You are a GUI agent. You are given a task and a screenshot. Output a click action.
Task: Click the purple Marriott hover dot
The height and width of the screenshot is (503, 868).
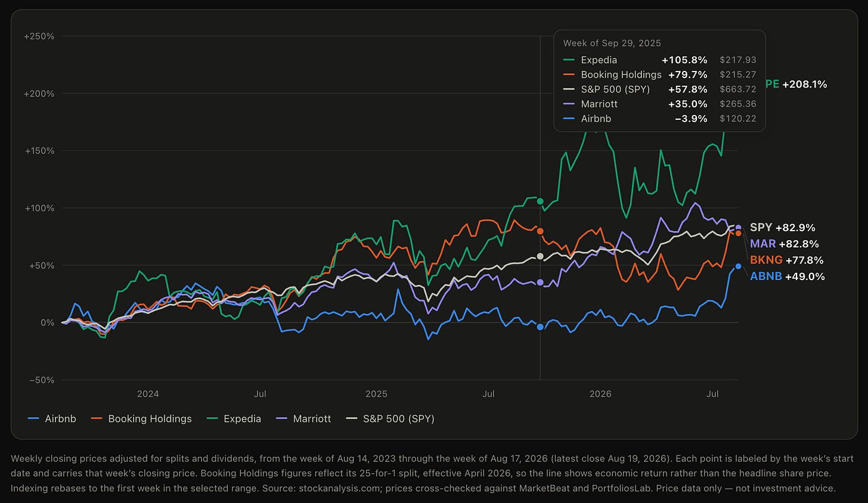[x=540, y=282]
